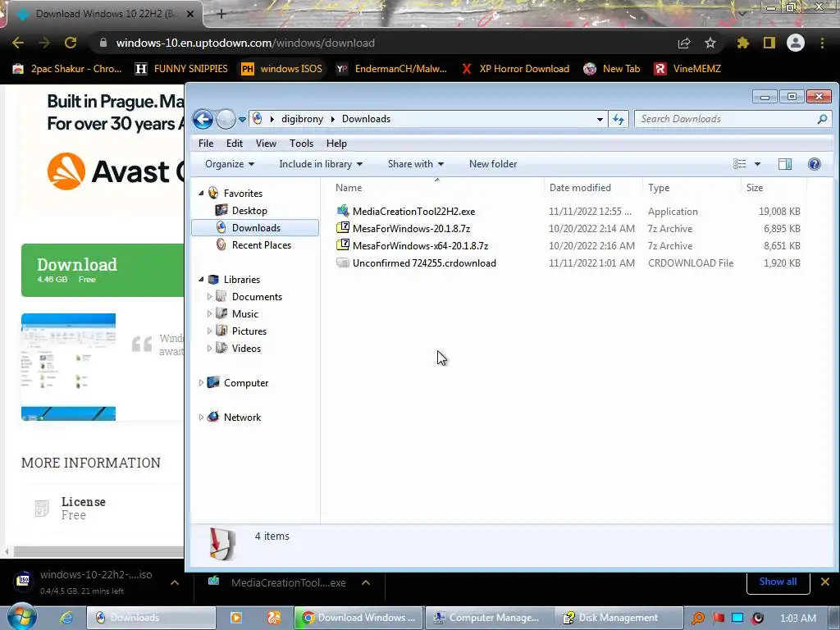Click the refresh button beside the address bar
This screenshot has height=630, width=840.
click(x=619, y=120)
